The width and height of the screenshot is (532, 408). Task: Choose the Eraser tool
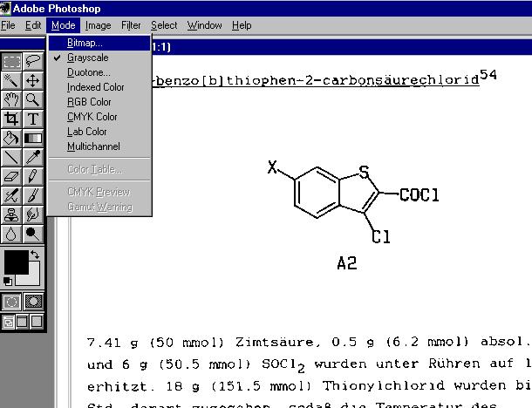coord(12,176)
